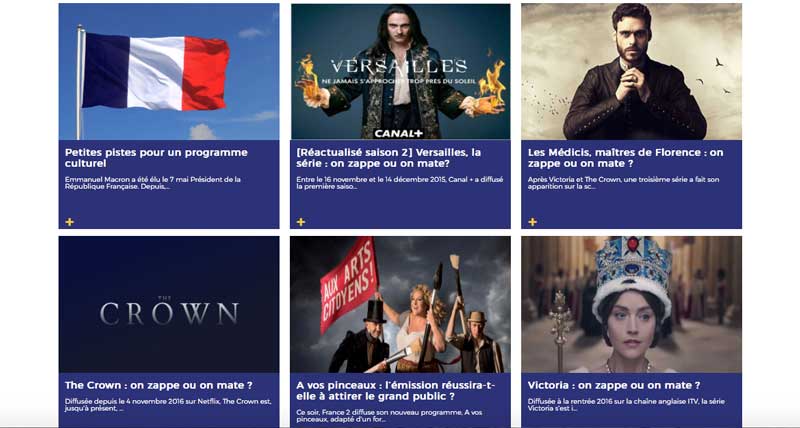Open 'Les Médicis, maîtres de Florence' headline
The height and width of the screenshot is (428, 800).
pyautogui.click(x=626, y=158)
